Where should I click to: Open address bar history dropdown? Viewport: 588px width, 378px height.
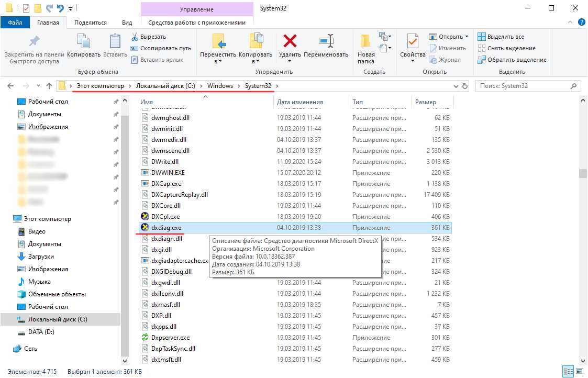click(454, 86)
